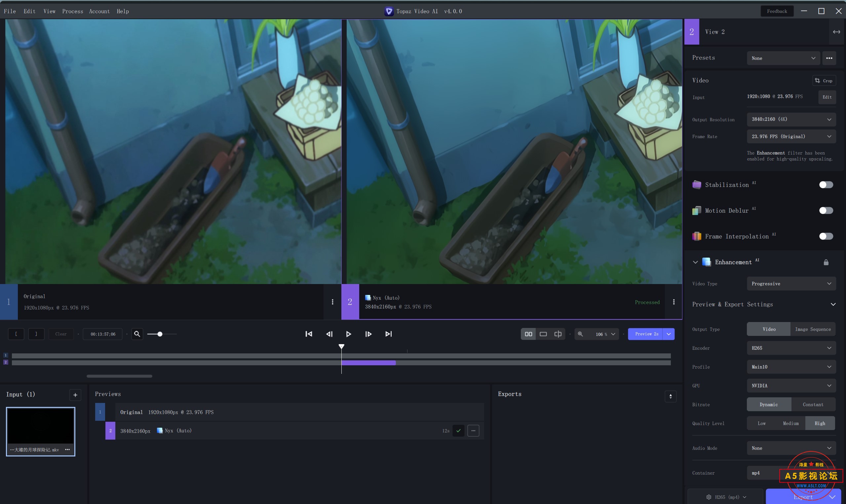Jump to the last frame
The height and width of the screenshot is (504, 846).
coord(388,334)
